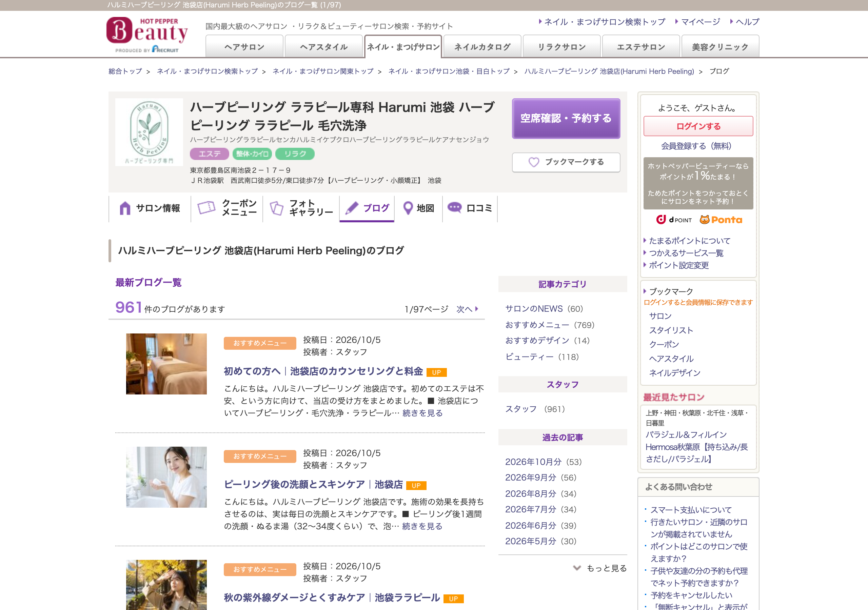
Task: Click 空席確認・予約する button
Action: (x=566, y=119)
